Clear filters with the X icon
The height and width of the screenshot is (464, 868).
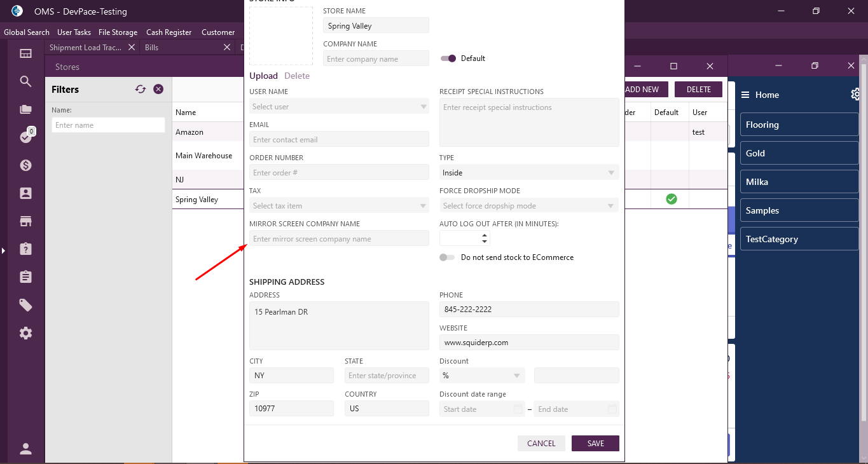(x=158, y=90)
